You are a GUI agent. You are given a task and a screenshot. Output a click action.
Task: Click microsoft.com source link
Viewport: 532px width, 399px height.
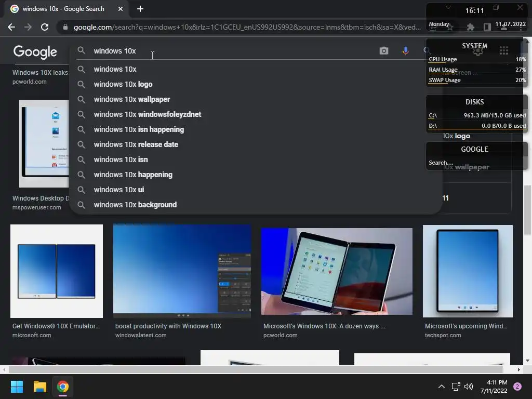point(32,335)
